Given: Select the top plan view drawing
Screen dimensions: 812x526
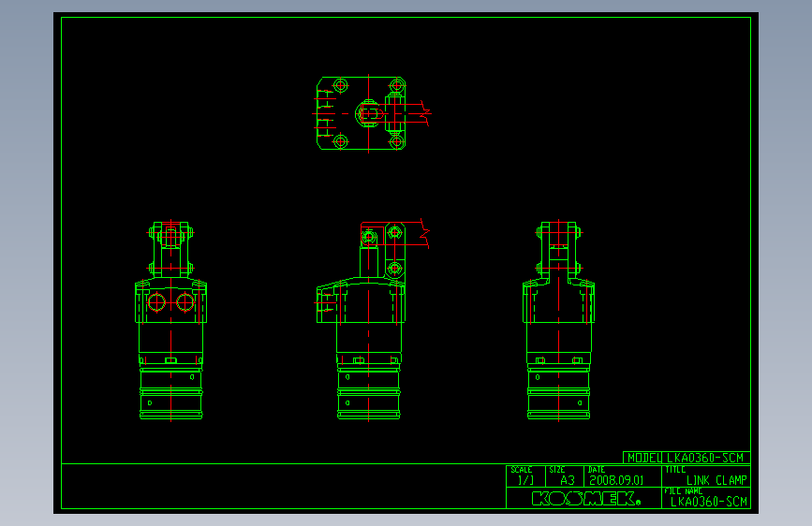Looking at the screenshot, I should coord(371,114).
